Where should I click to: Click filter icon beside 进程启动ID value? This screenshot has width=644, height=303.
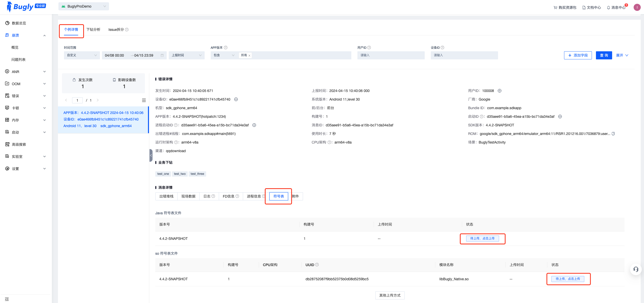(x=254, y=125)
